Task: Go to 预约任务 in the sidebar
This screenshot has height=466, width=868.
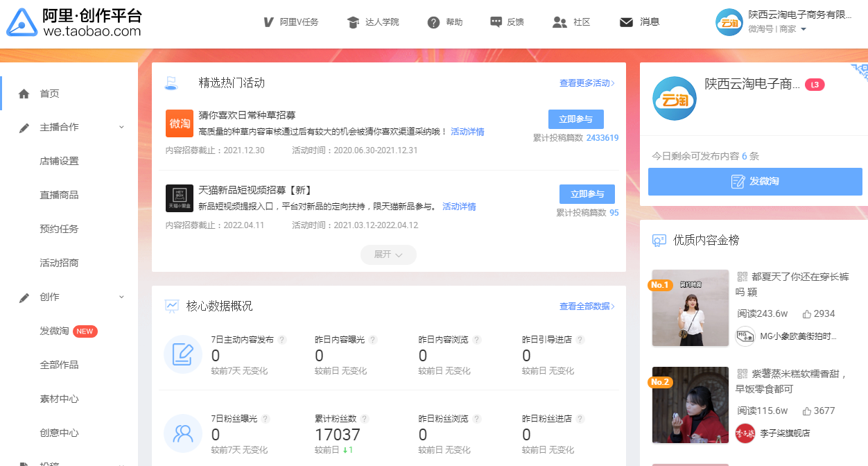Action: click(59, 229)
